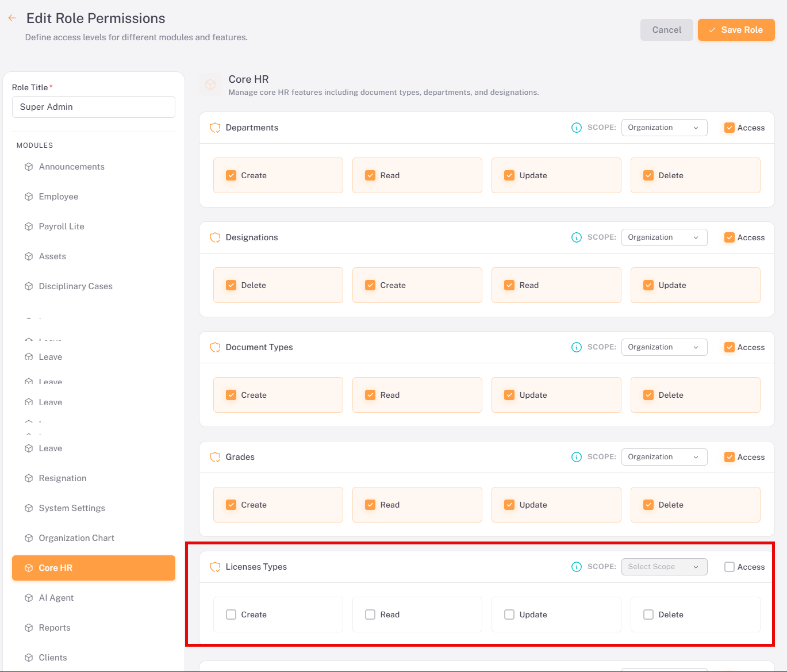
Task: Uncheck Access for Departments
Action: pyautogui.click(x=730, y=128)
